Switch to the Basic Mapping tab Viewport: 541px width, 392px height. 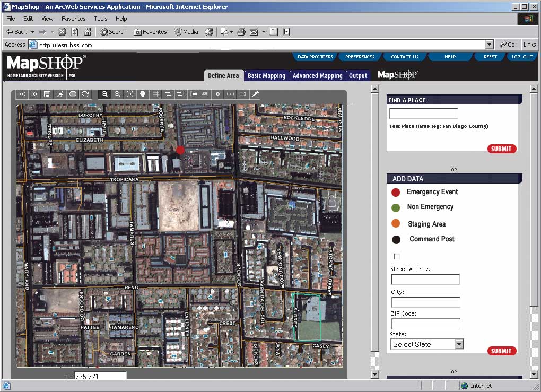coord(266,76)
